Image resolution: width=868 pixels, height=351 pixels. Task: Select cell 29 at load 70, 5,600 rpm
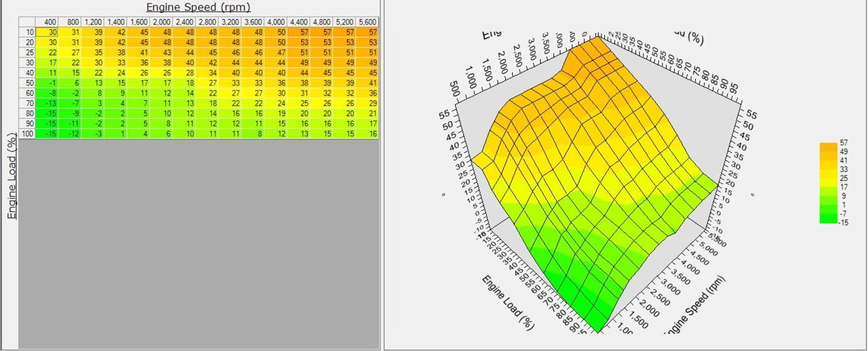pos(368,103)
